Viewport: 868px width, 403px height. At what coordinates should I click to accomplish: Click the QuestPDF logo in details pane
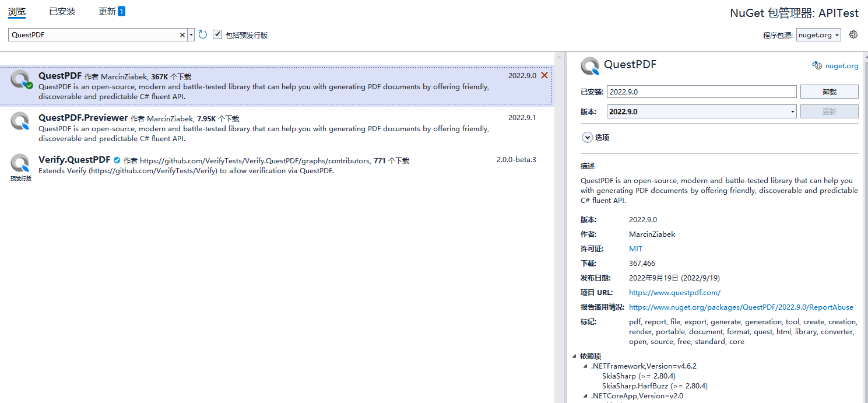[591, 66]
